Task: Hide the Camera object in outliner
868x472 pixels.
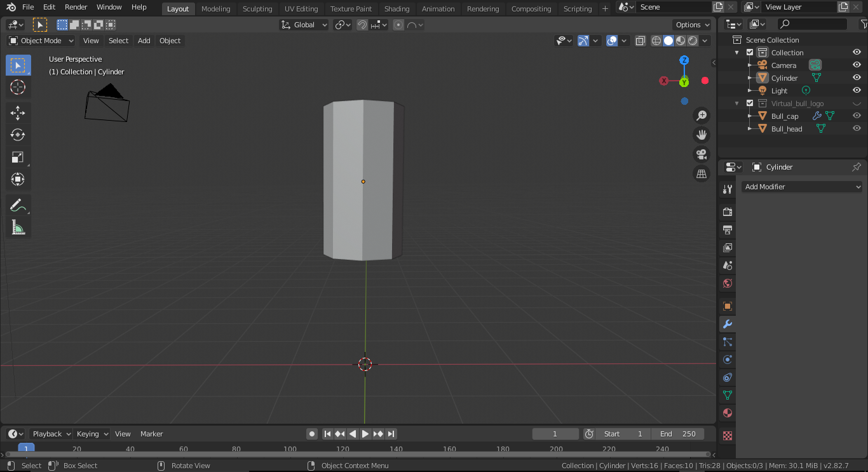Action: click(x=857, y=65)
